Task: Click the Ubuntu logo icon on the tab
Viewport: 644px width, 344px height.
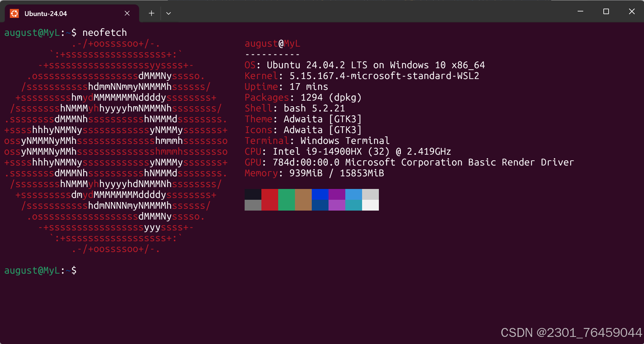Action: pyautogui.click(x=14, y=13)
